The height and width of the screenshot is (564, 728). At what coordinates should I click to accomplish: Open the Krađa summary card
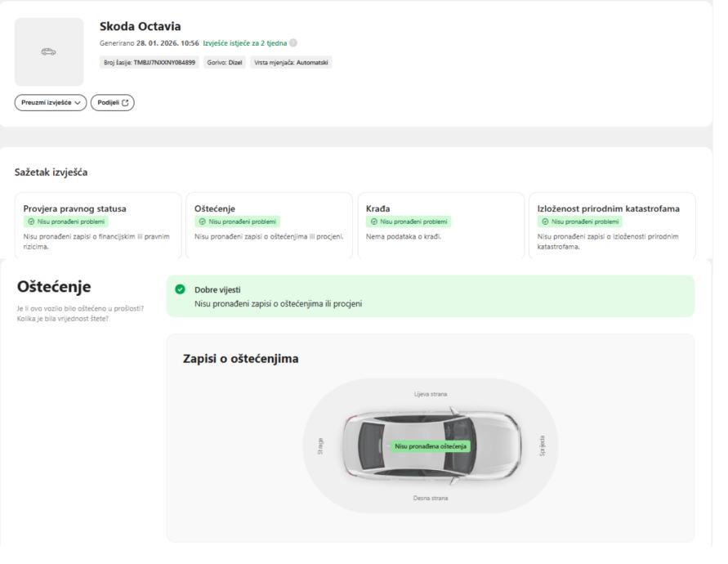[x=441, y=226]
